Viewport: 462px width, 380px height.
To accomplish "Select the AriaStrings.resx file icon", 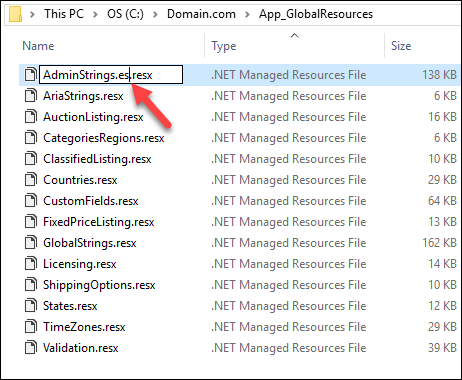I will click(x=31, y=96).
